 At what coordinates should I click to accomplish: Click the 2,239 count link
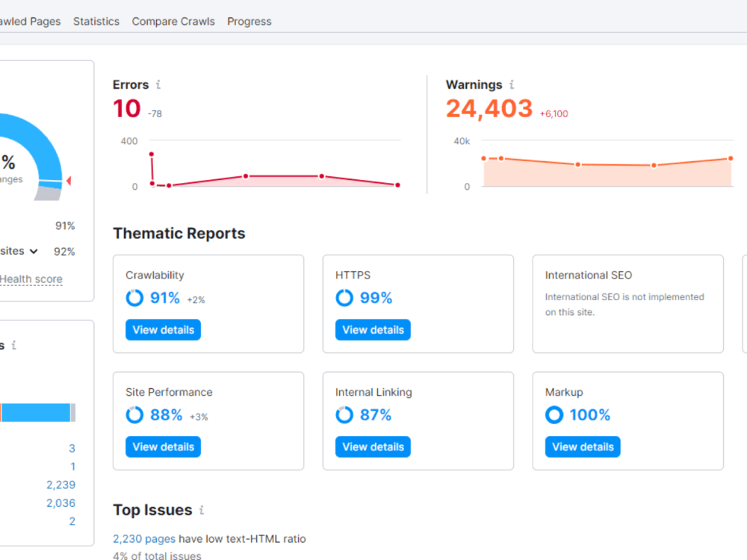61,485
